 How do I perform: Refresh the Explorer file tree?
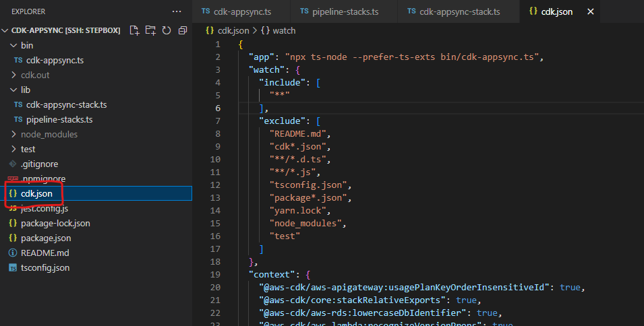tap(167, 30)
